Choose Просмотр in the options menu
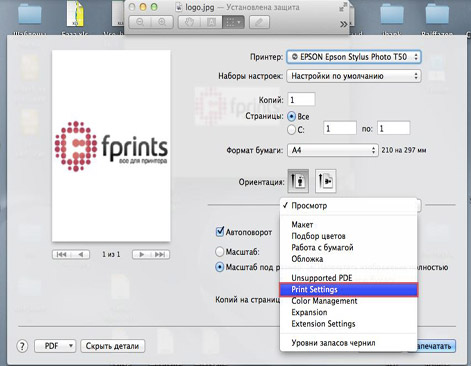 pos(348,205)
